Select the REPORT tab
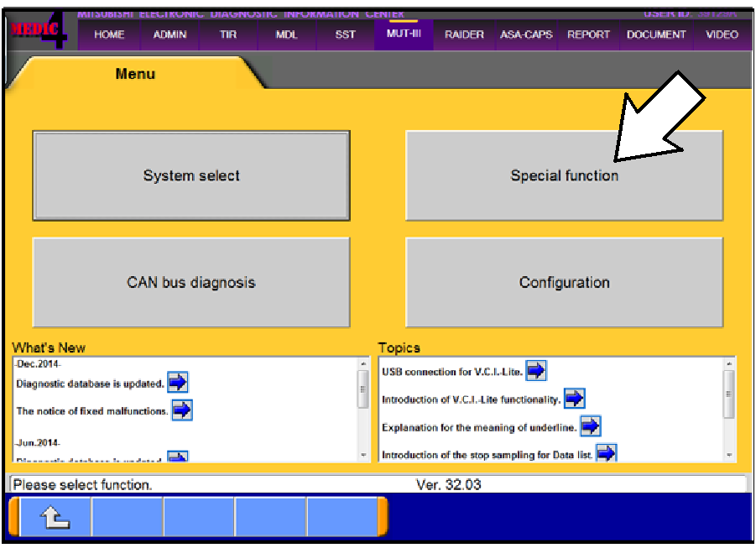The image size is (756, 548). [x=588, y=35]
